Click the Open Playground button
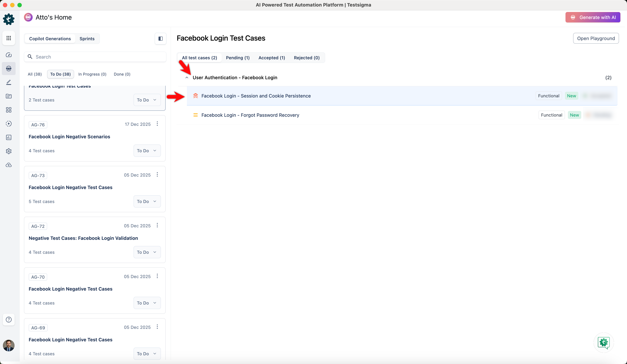The width and height of the screenshot is (627, 364). (596, 38)
